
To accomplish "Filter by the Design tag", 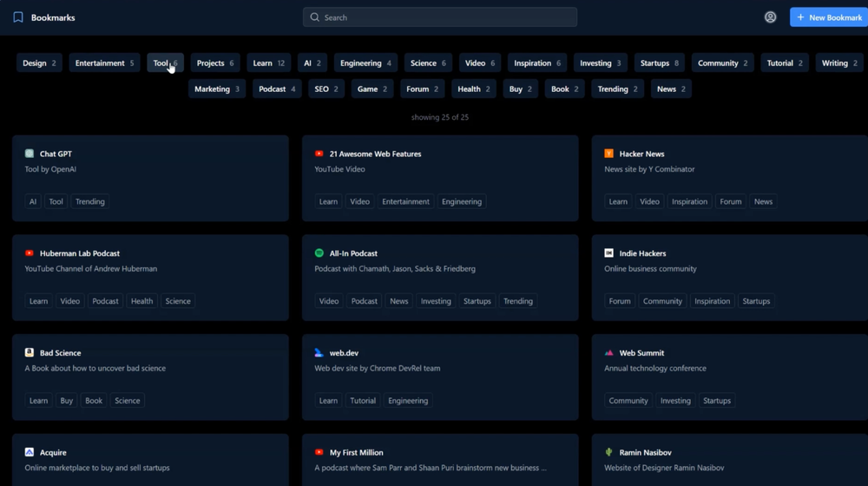I will (x=39, y=63).
